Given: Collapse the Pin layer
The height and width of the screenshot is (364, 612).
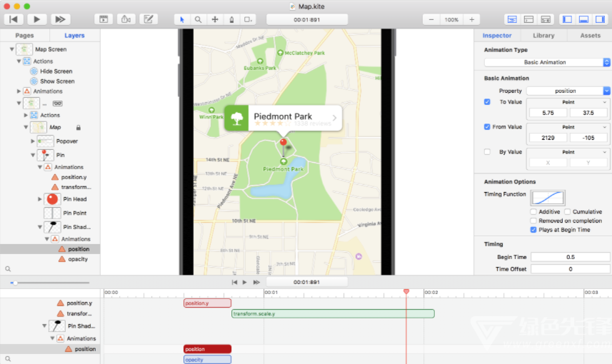Looking at the screenshot, I should coord(33,156).
